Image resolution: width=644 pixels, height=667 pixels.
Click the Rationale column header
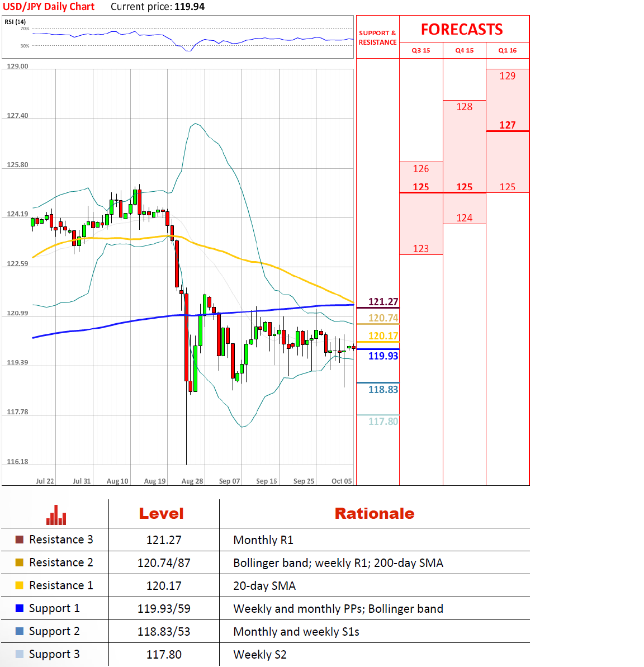coord(375,514)
